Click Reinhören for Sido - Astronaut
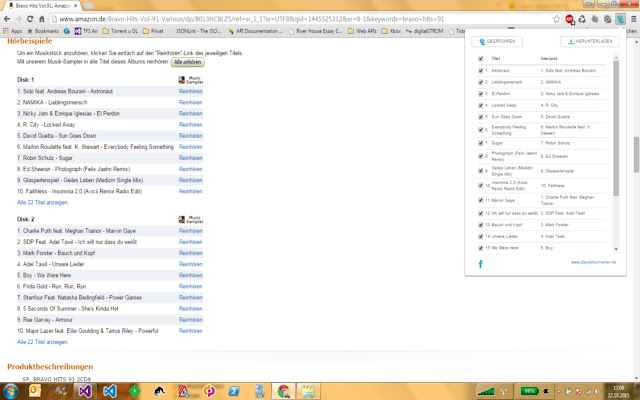640x400 pixels. tap(191, 91)
